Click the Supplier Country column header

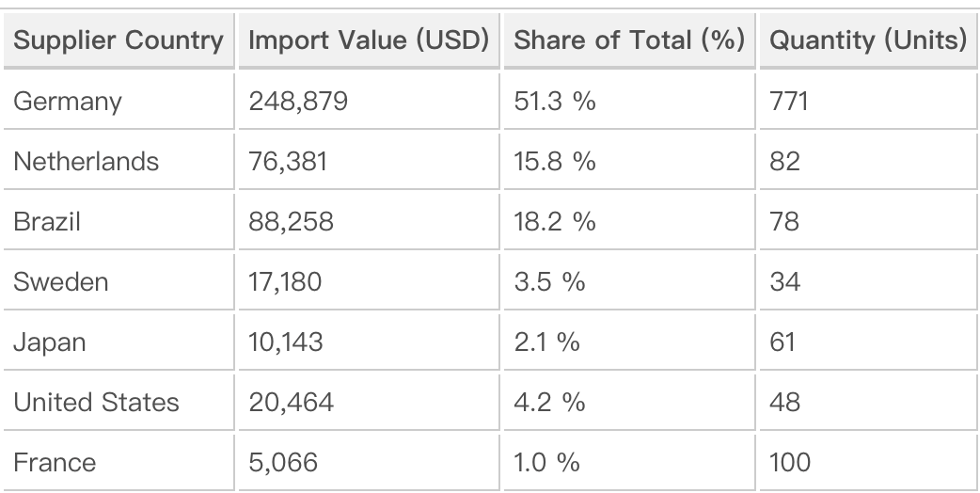[118, 41]
